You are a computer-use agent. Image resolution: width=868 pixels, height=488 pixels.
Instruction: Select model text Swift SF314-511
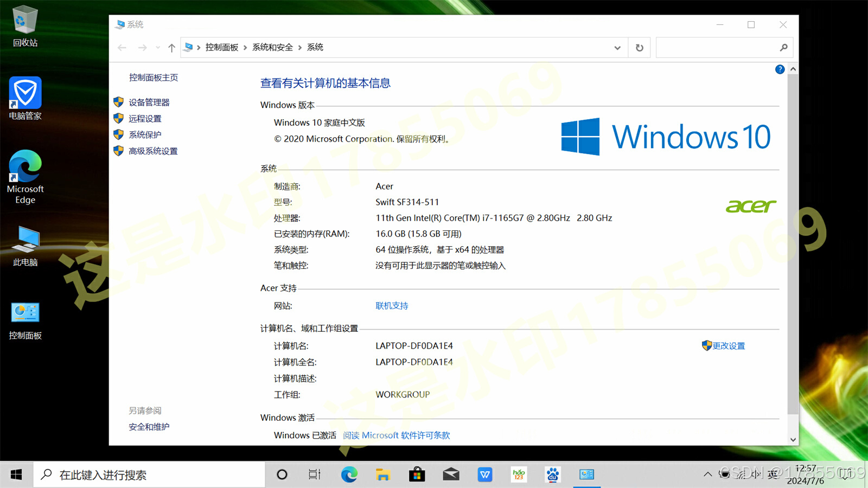point(407,202)
